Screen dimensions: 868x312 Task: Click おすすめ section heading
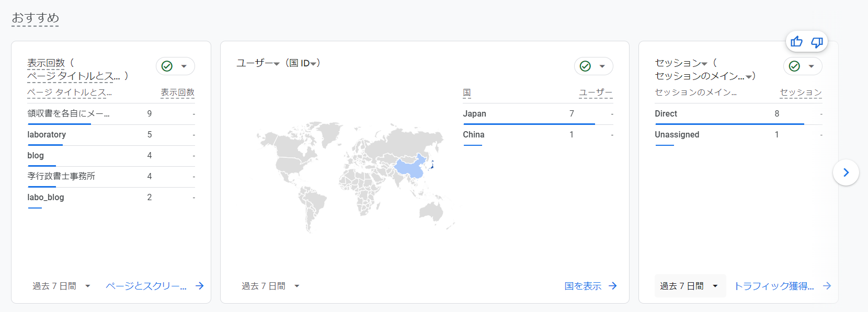tap(35, 18)
